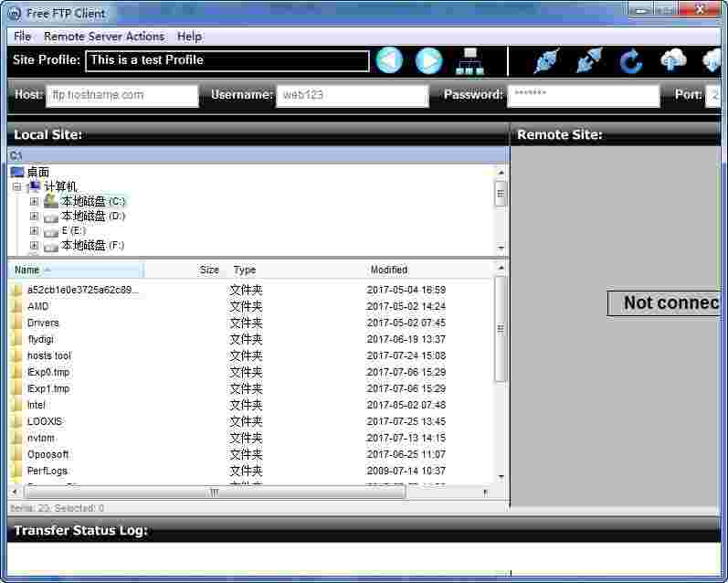Click the folder icon of LOOXIS
The height and width of the screenshot is (583, 728).
click(17, 422)
